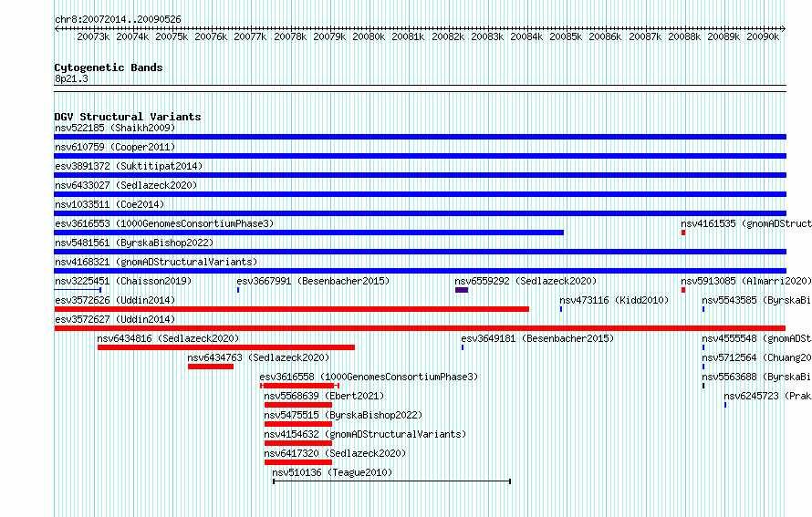
Task: Click blue bar of nsv522185
Action: click(x=420, y=137)
